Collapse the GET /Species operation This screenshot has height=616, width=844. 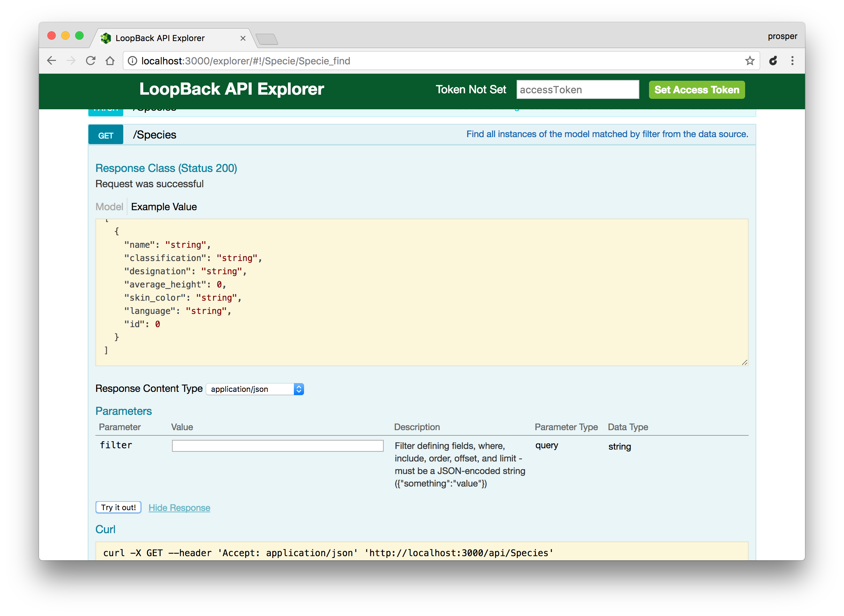coord(154,135)
